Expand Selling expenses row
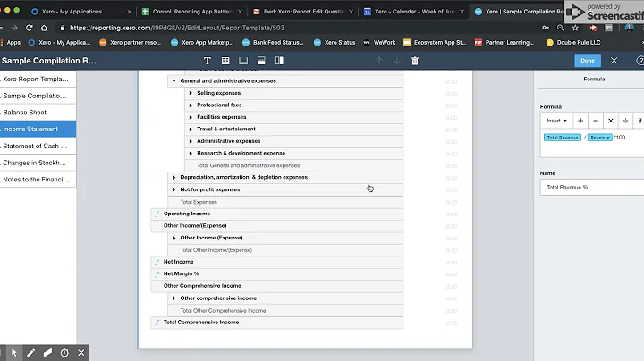 pyautogui.click(x=191, y=93)
